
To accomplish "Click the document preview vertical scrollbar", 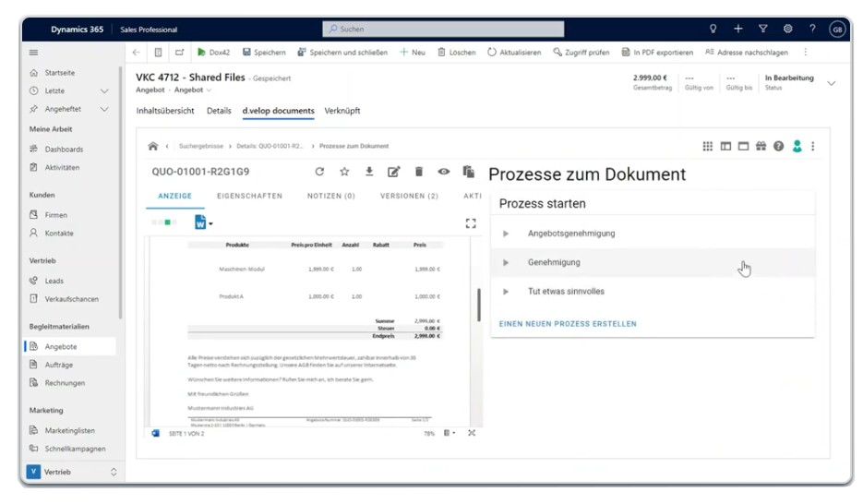I will (479, 305).
